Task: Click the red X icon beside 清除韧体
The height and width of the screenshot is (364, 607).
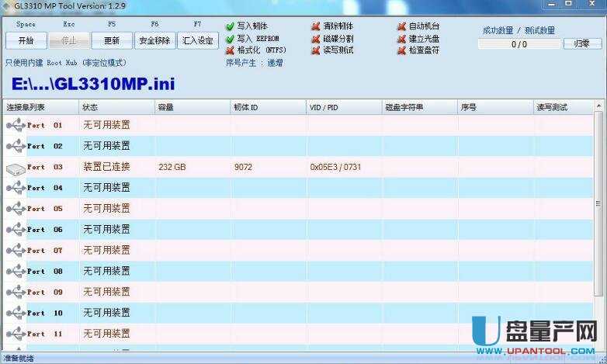Action: (316, 26)
